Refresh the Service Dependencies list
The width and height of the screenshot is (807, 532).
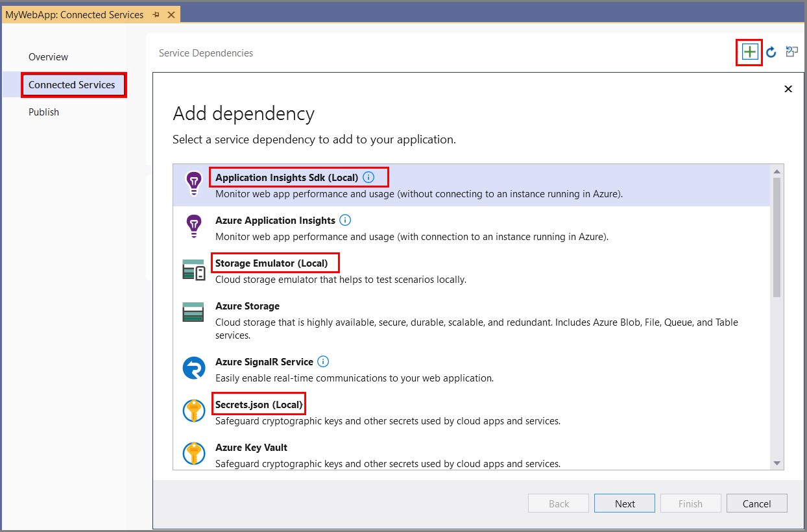pos(771,53)
